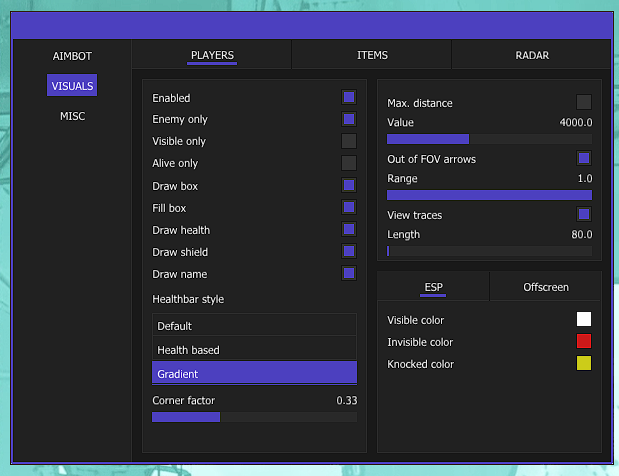Switch to the ITEMS tab
The image size is (619, 476).
tap(372, 55)
